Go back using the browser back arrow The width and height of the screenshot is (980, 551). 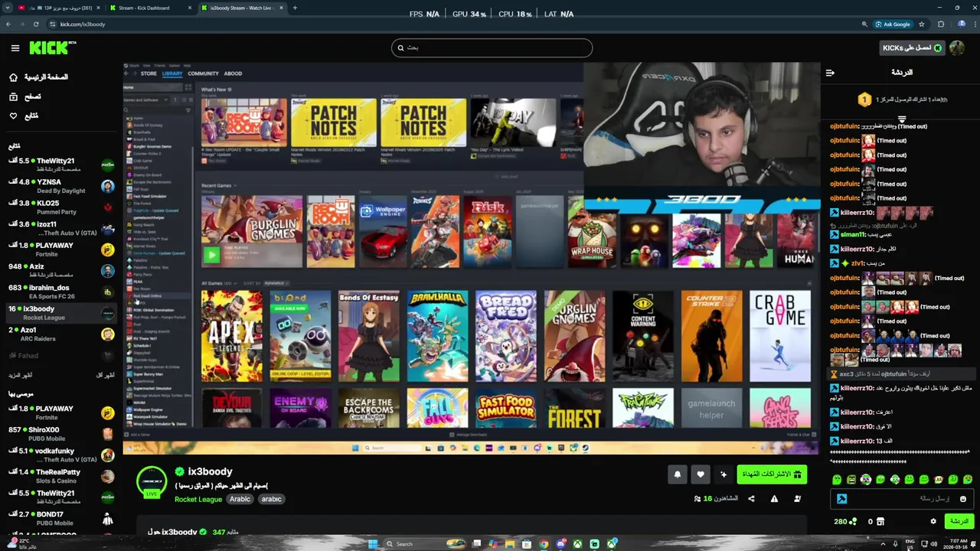(x=8, y=24)
